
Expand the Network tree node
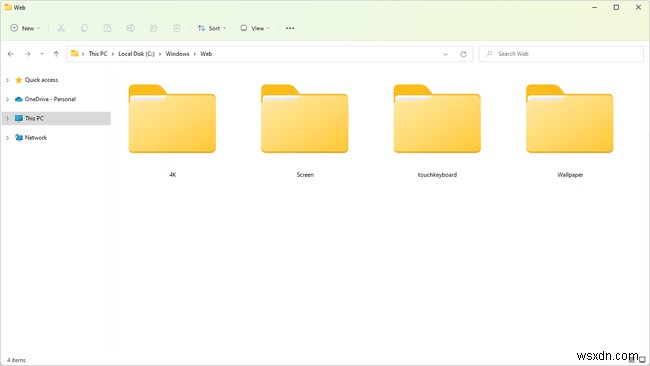[7, 138]
